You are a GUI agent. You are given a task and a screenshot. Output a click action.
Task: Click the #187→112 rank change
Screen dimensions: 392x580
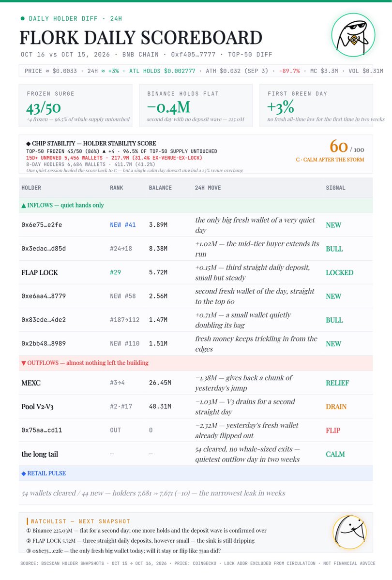[x=125, y=320]
